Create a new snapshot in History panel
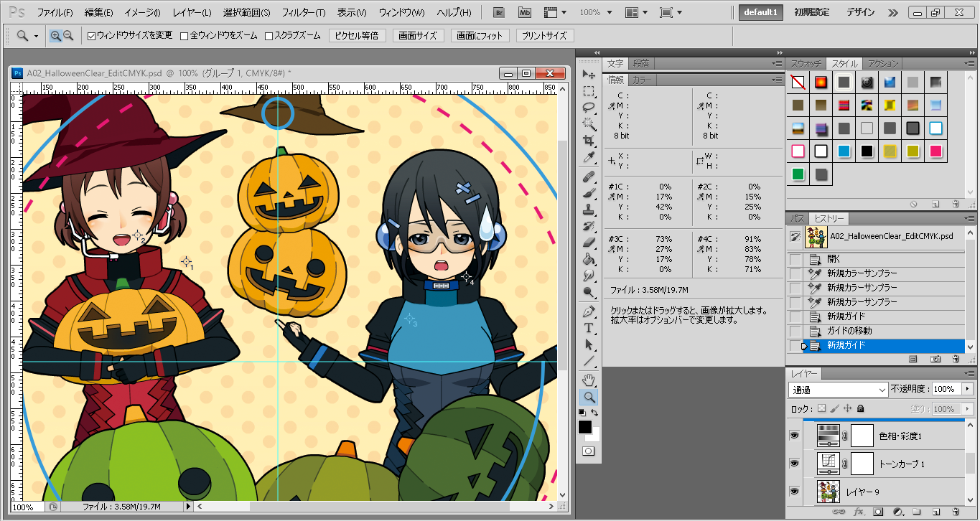980x521 pixels. point(935,358)
